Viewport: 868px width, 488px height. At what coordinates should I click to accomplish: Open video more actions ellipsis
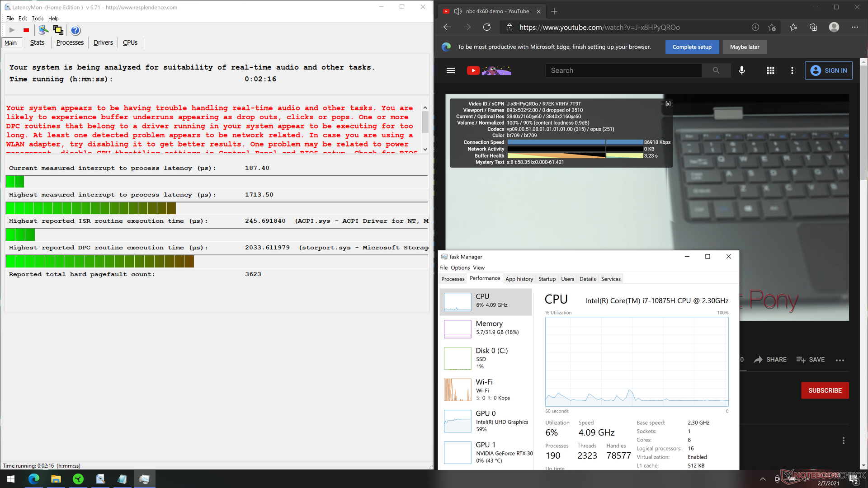pos(840,360)
